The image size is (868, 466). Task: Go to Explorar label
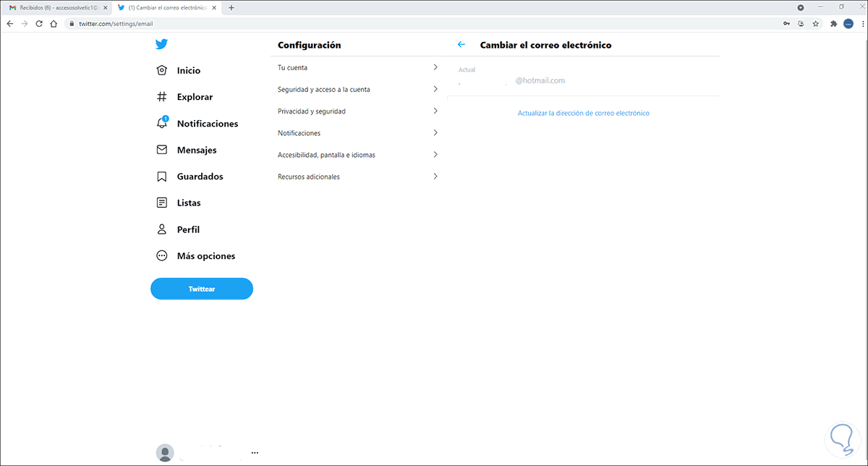click(195, 97)
